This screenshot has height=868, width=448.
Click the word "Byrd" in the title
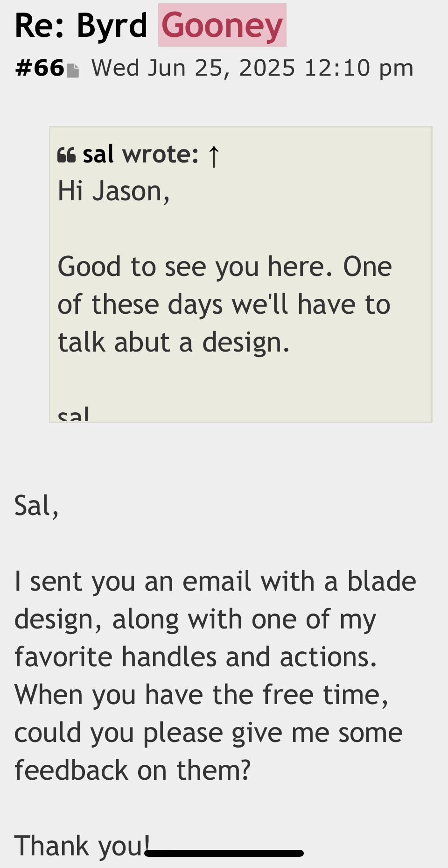[112, 26]
